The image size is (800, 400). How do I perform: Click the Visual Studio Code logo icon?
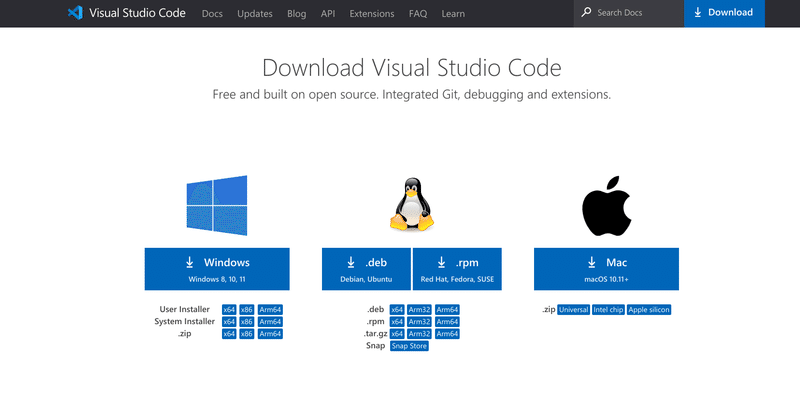point(75,13)
